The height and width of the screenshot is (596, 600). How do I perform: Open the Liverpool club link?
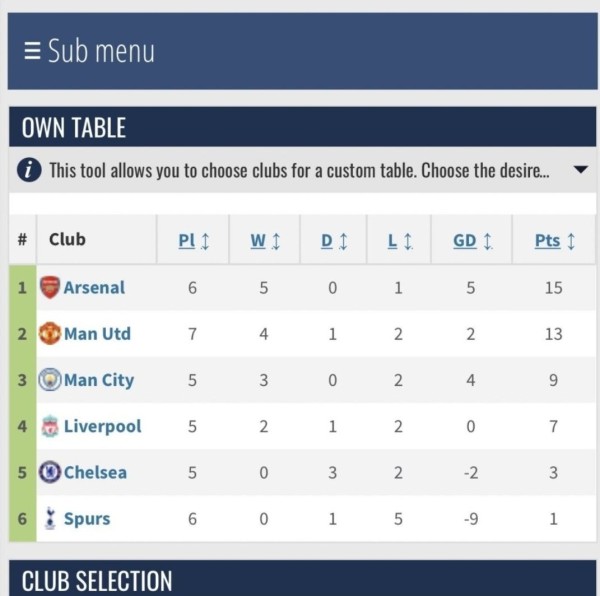pyautogui.click(x=103, y=426)
